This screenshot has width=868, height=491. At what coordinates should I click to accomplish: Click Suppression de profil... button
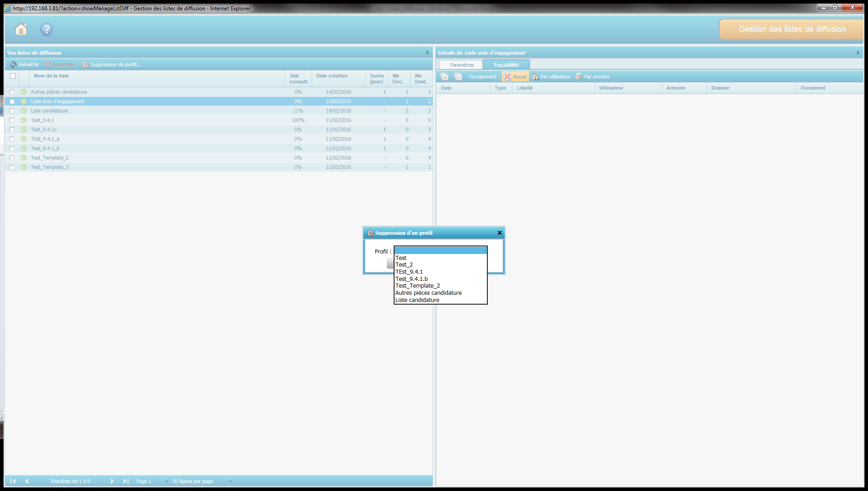[x=111, y=65]
